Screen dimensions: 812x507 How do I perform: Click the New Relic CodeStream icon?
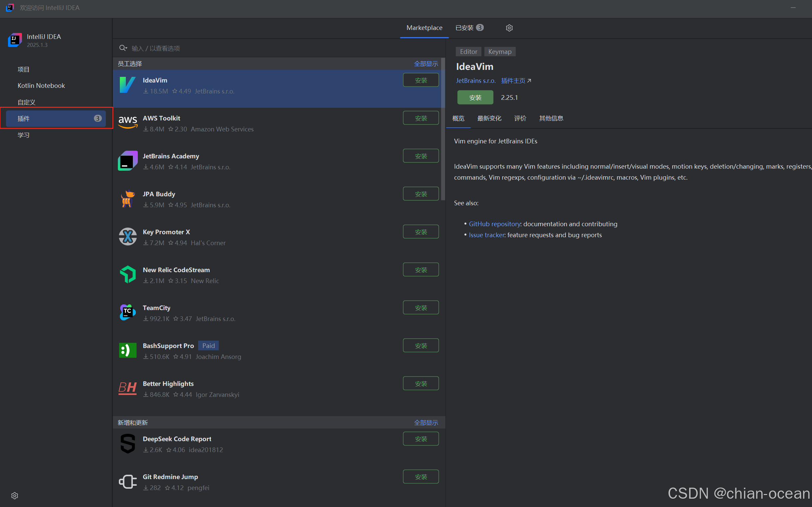tap(128, 274)
